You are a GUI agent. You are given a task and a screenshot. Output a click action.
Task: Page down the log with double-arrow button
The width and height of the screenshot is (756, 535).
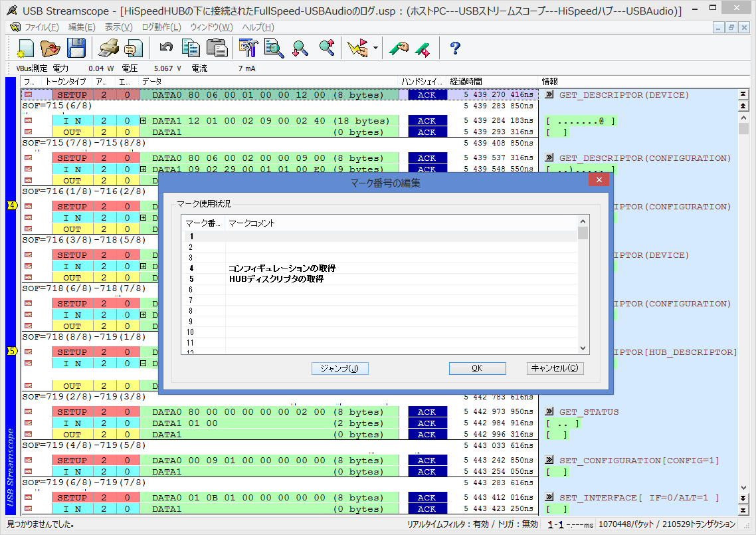743,498
